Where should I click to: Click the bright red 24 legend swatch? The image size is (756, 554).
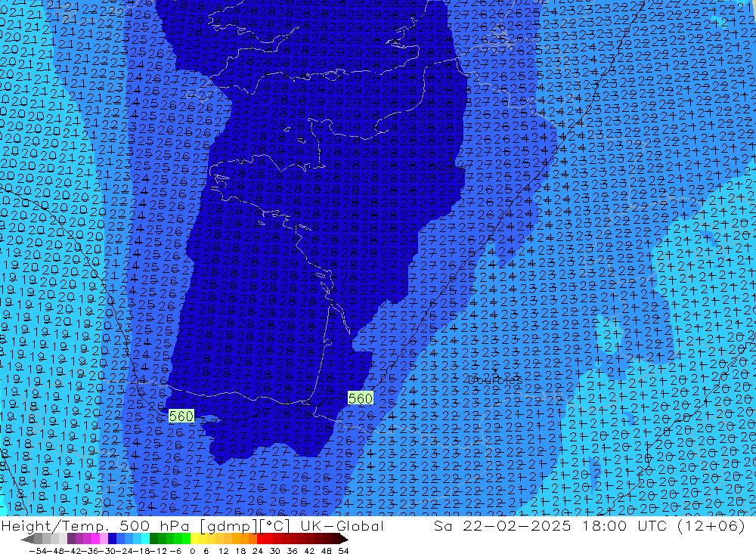(261, 539)
